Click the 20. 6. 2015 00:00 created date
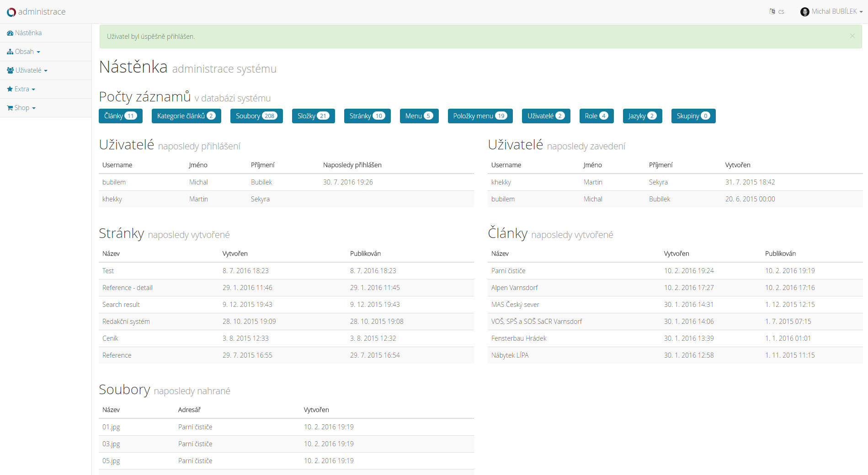868x475 pixels. (750, 199)
